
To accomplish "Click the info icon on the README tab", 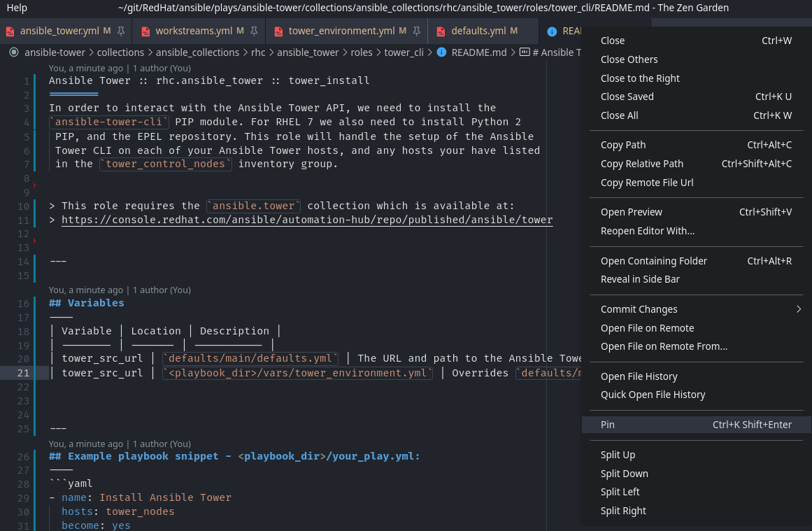I will 552,31.
